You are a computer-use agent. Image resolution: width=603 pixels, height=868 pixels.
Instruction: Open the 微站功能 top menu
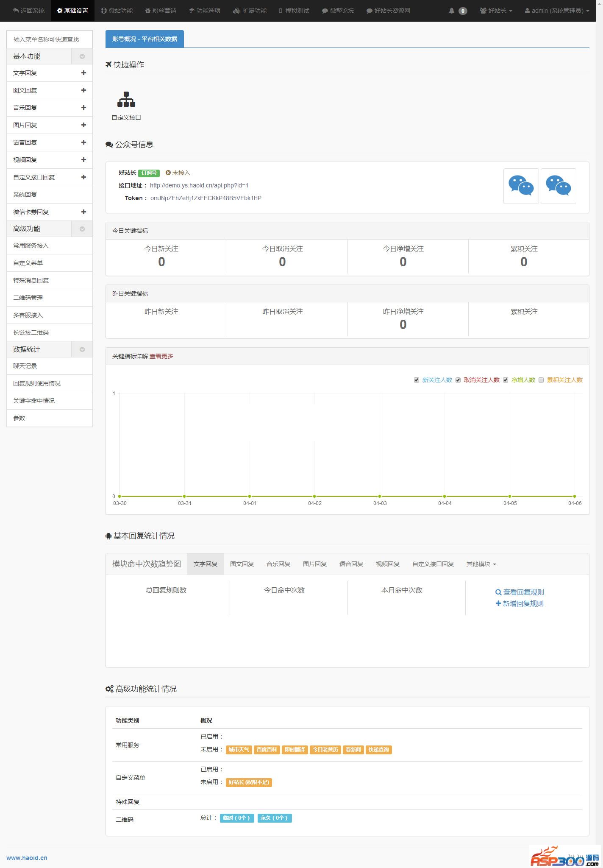point(117,11)
